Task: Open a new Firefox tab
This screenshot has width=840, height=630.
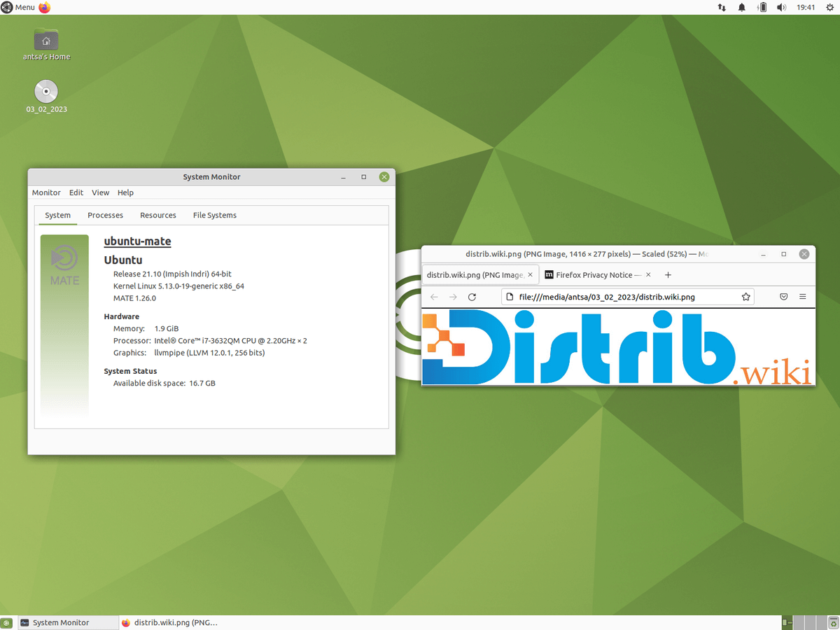Action: tap(668, 275)
